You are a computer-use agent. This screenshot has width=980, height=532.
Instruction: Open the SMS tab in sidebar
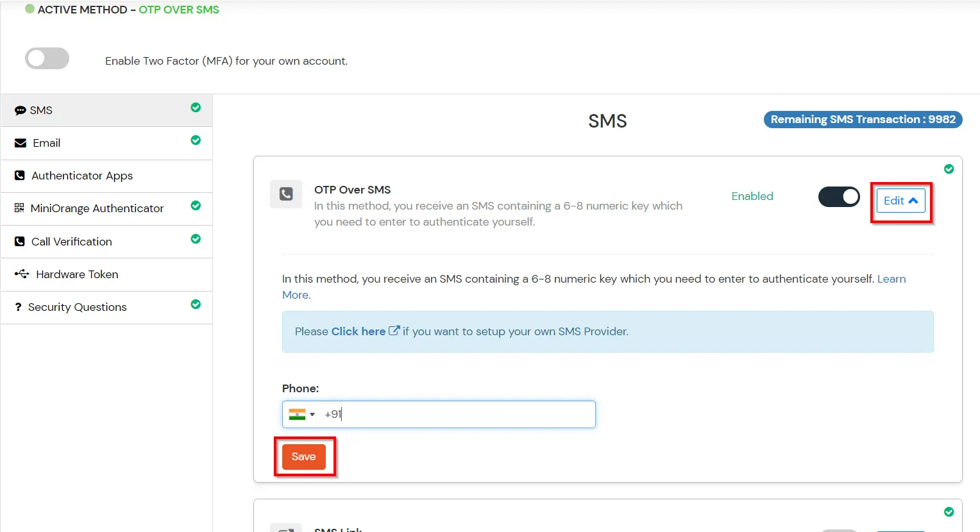(x=106, y=110)
